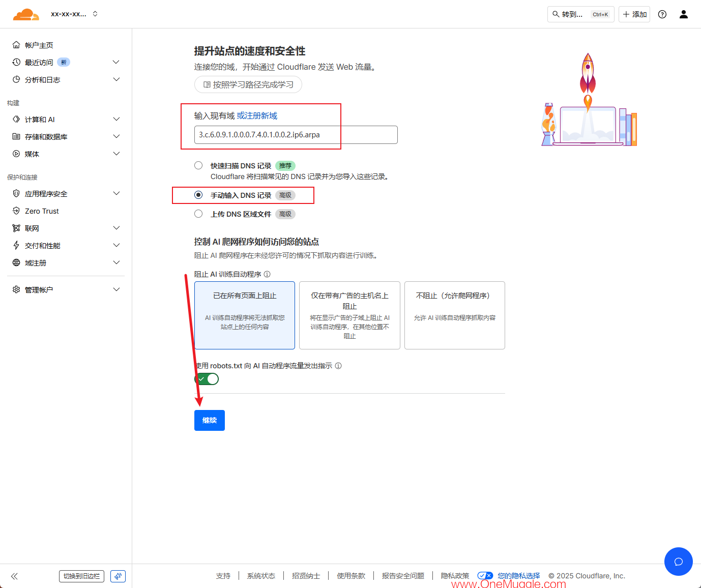Expand the 分析和日志 section chevron

[x=116, y=79]
